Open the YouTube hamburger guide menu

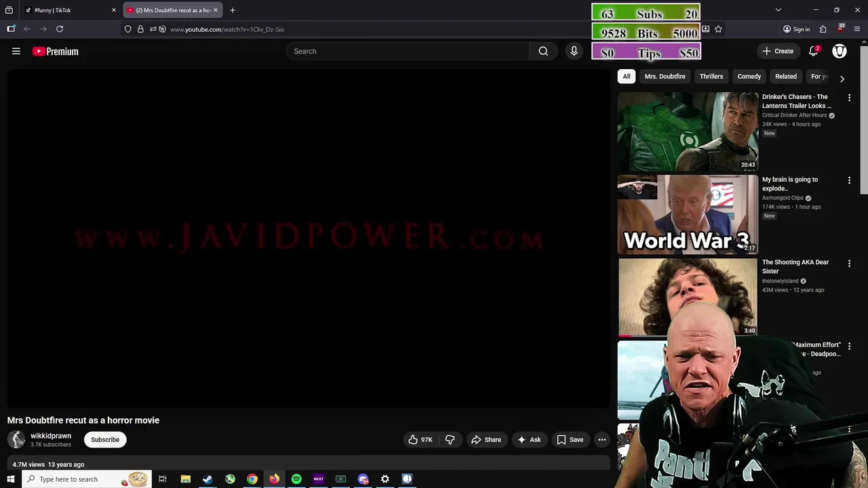tap(16, 51)
